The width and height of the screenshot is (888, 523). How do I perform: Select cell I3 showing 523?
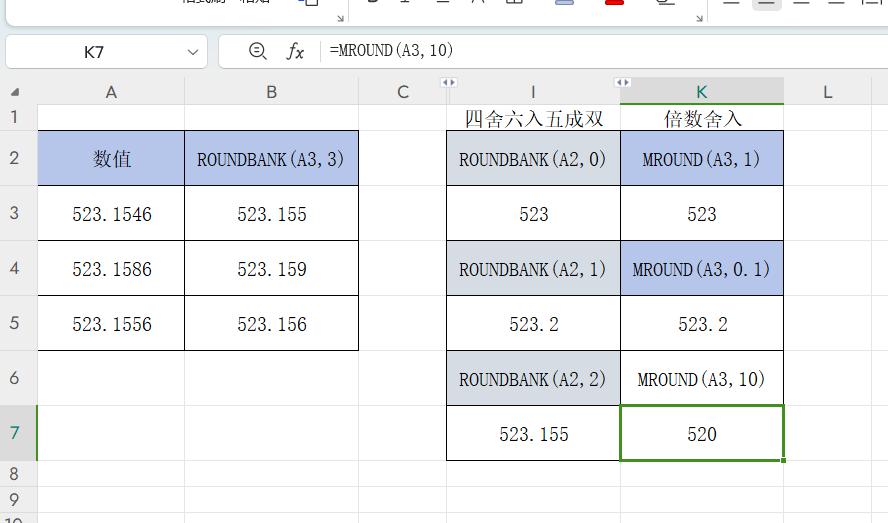[x=533, y=213]
